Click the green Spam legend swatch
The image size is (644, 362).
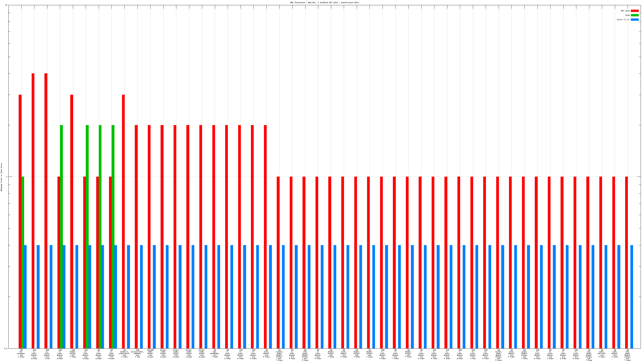click(635, 15)
